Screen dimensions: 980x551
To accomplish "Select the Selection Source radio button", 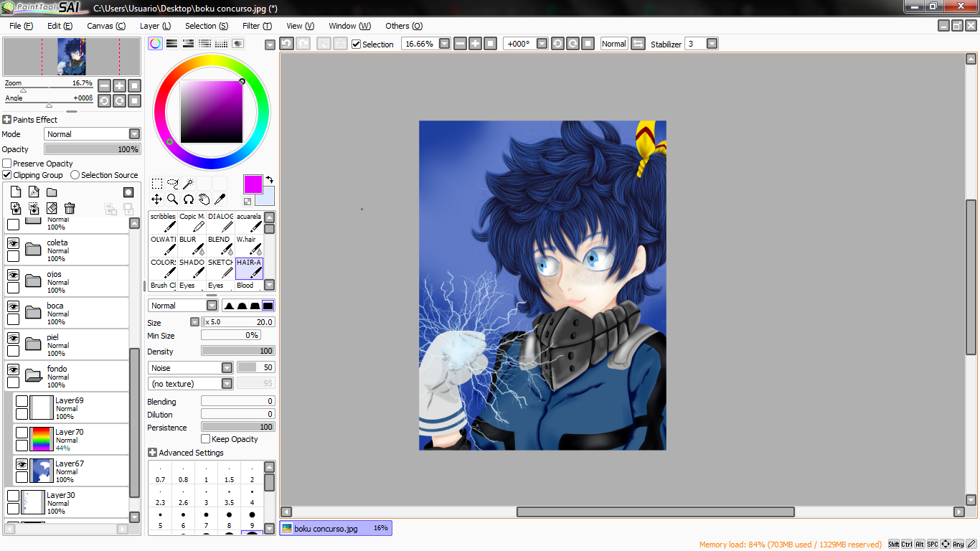I will (75, 175).
